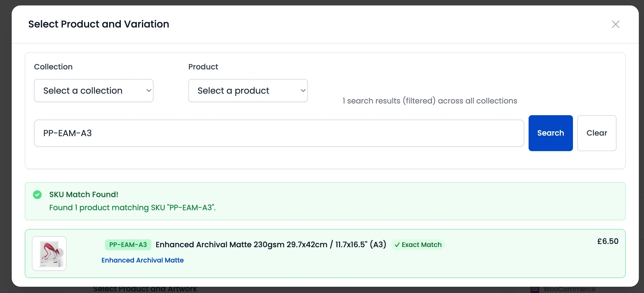Click the green checkmark on SKU Match banner
The height and width of the screenshot is (293, 644).
coord(37,194)
